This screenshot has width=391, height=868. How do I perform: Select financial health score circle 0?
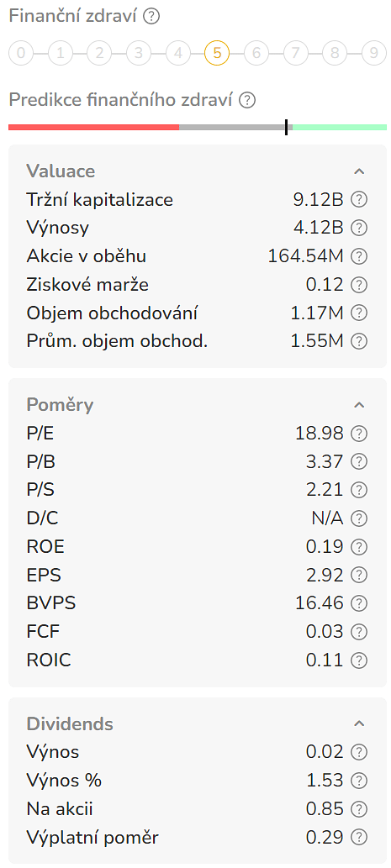(x=21, y=53)
